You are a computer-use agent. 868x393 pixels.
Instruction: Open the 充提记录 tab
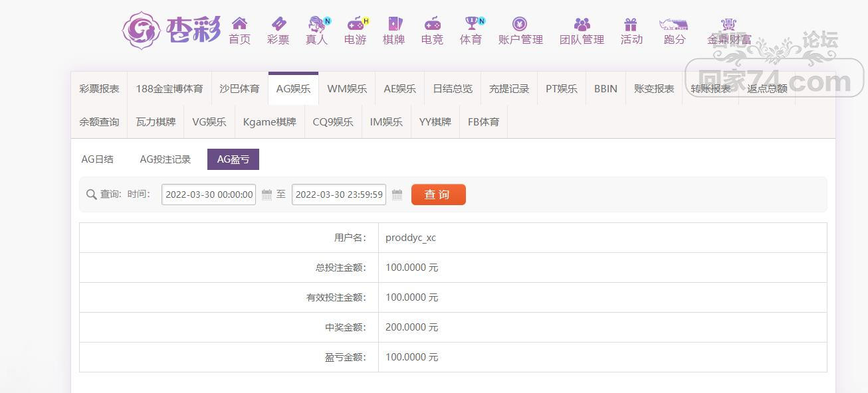(509, 88)
